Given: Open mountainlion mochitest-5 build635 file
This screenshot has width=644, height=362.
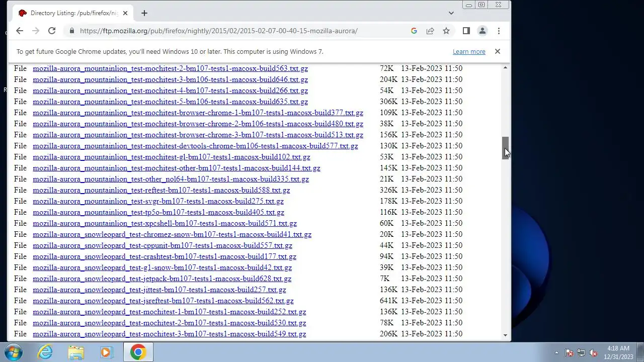Looking at the screenshot, I should click(170, 102).
